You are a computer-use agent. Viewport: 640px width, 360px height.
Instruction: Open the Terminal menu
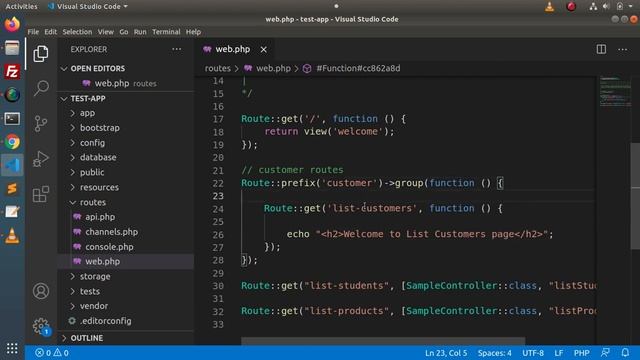click(x=166, y=32)
